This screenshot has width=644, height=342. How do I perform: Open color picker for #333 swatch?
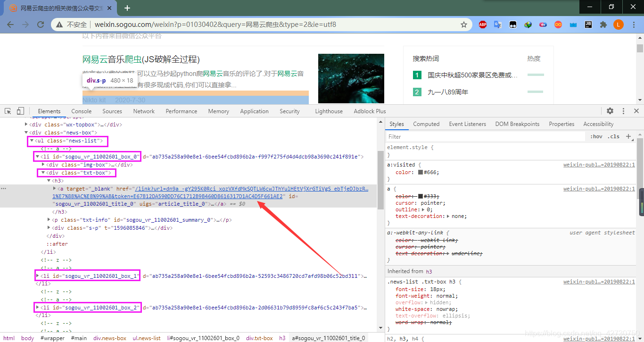421,196
